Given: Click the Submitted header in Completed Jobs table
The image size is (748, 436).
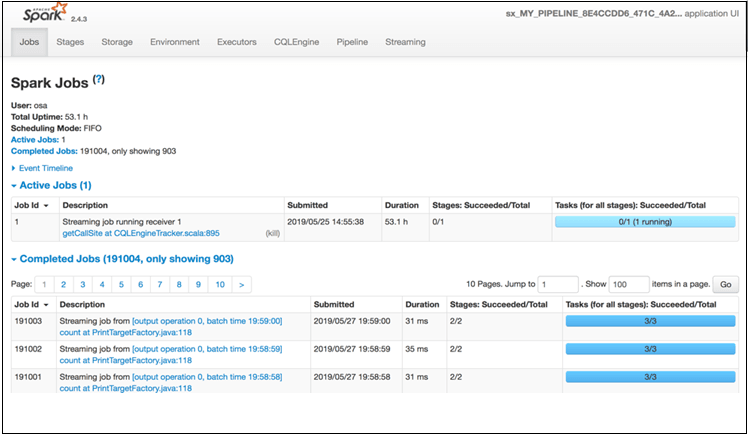Looking at the screenshot, I should 334,305.
